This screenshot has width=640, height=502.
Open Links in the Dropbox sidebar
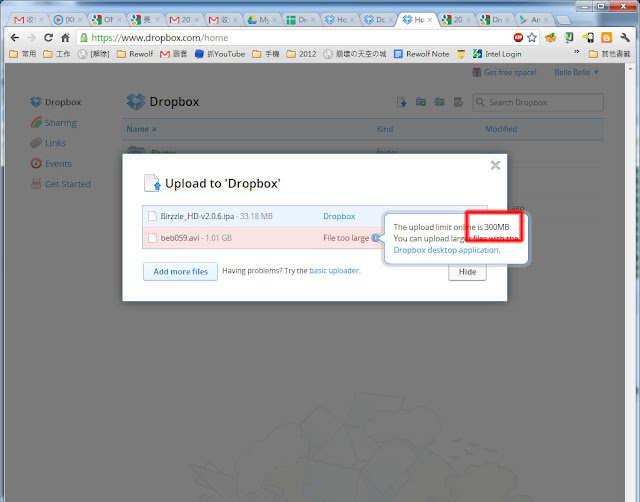click(x=55, y=143)
